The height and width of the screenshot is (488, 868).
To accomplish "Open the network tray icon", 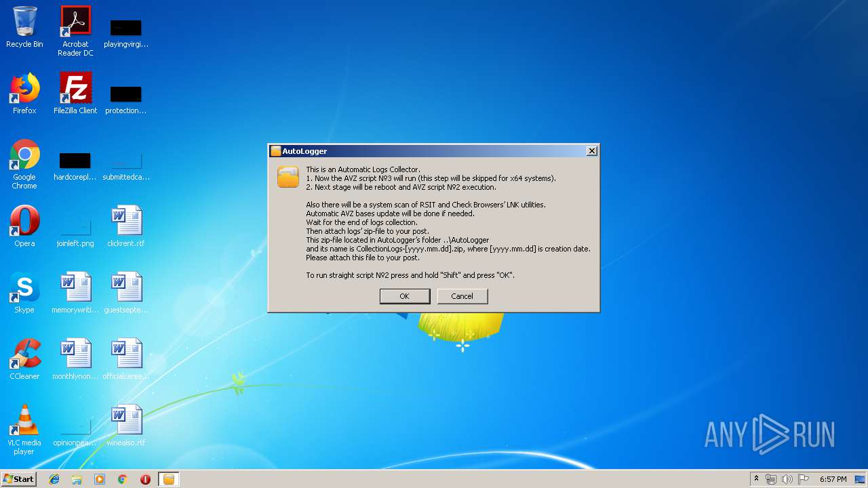I will point(771,479).
